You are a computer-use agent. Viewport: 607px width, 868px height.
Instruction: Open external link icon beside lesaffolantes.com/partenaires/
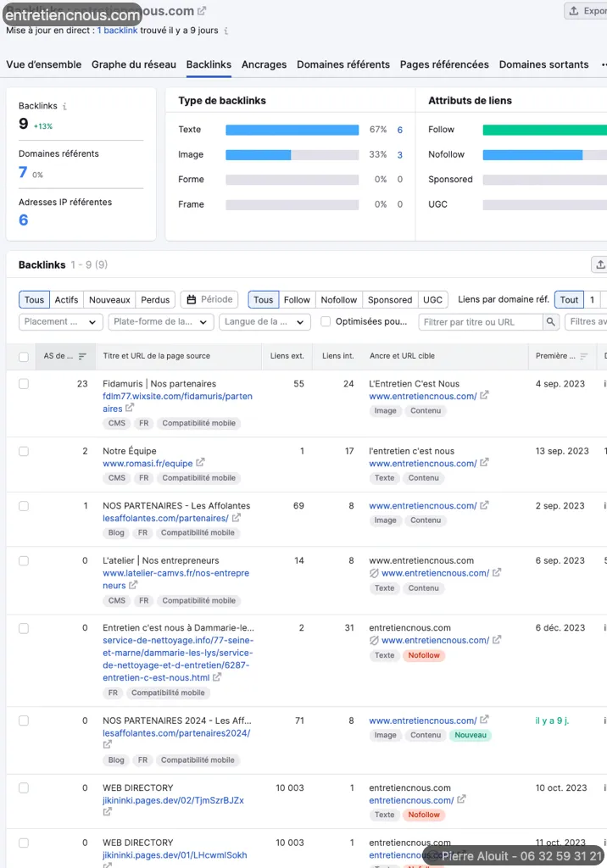237,518
